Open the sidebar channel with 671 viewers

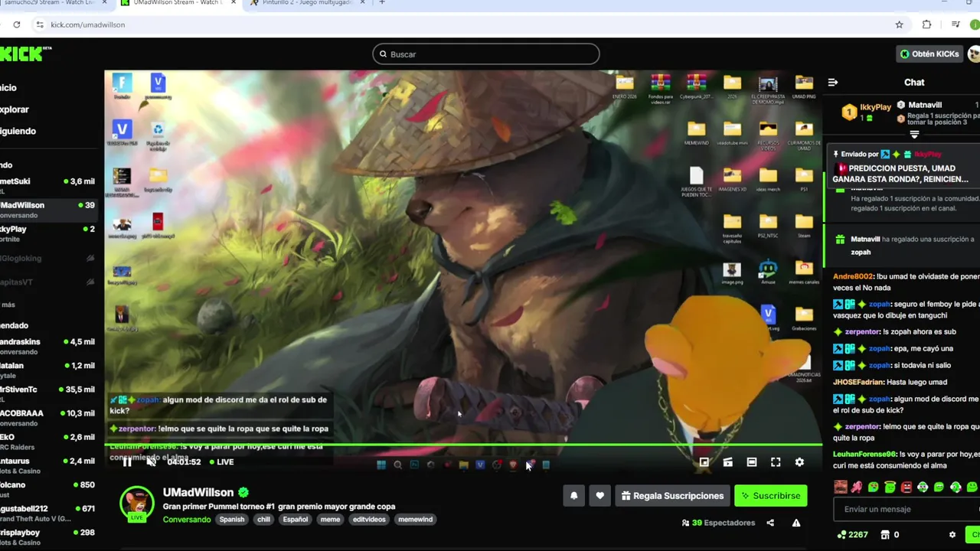(47, 513)
